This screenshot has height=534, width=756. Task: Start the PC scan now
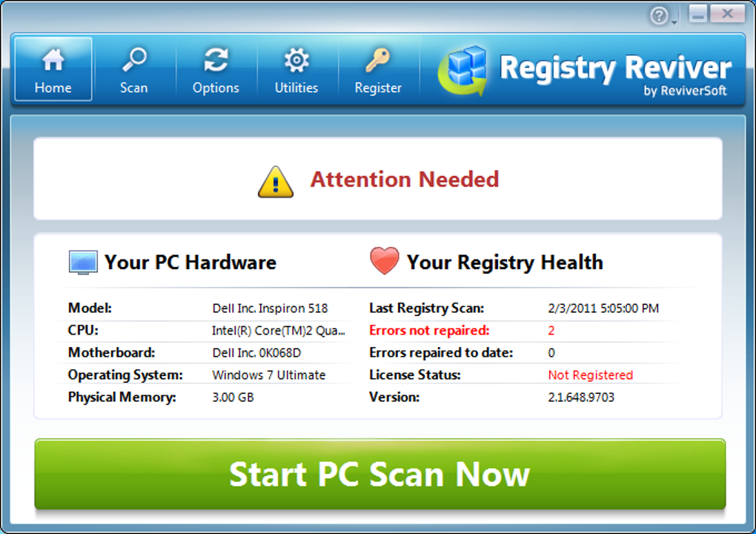point(380,474)
